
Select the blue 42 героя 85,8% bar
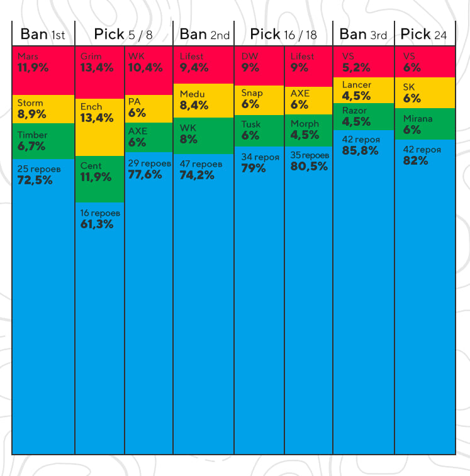click(364, 292)
